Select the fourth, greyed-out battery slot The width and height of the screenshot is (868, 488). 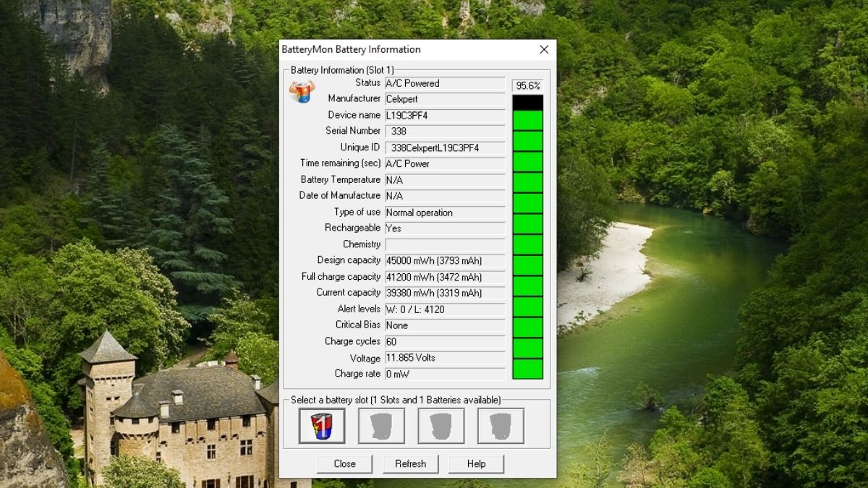501,426
